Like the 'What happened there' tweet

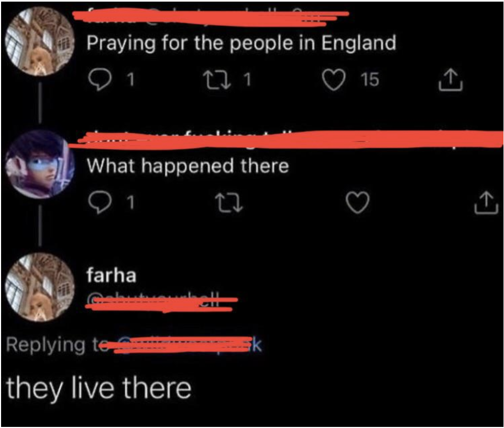click(358, 203)
